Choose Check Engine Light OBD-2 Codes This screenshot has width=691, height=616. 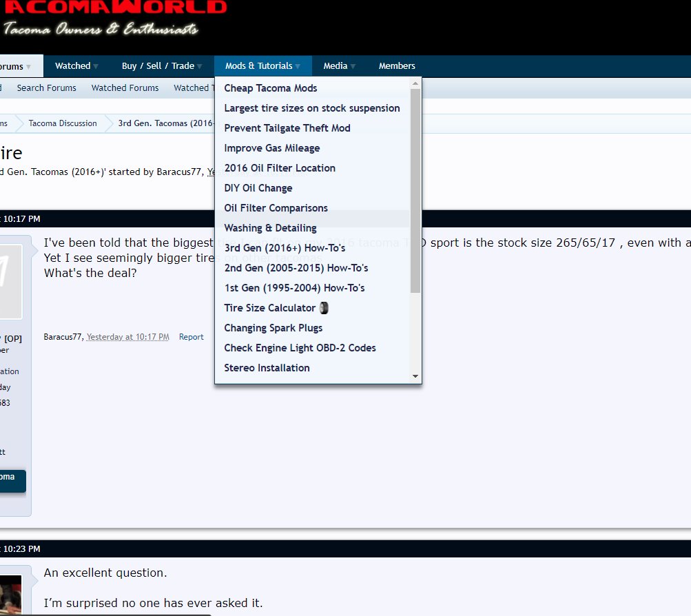click(300, 348)
